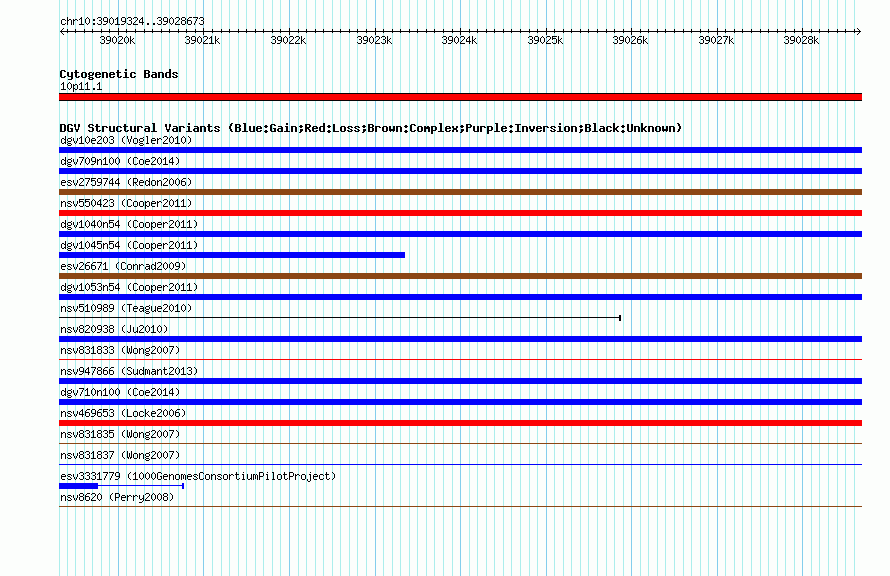The image size is (890, 576).
Task: Open variant nsv469653 (Locke2006) label
Action: tap(123, 413)
